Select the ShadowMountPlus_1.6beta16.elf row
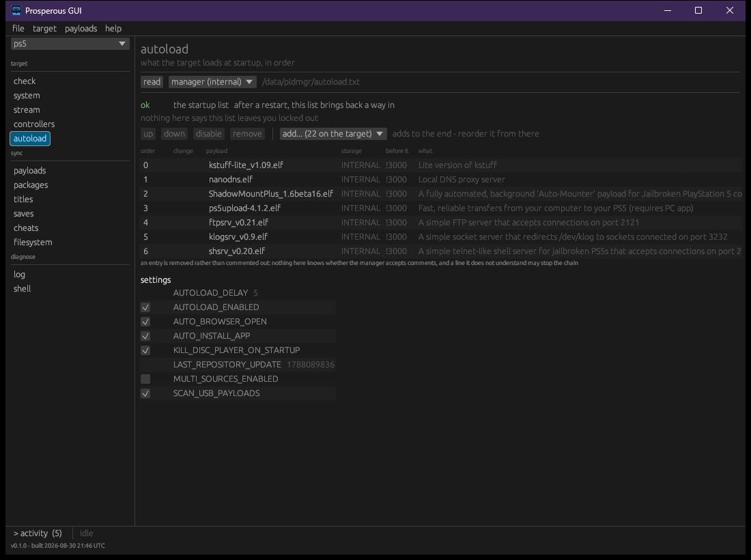751x560 pixels. pyautogui.click(x=440, y=193)
